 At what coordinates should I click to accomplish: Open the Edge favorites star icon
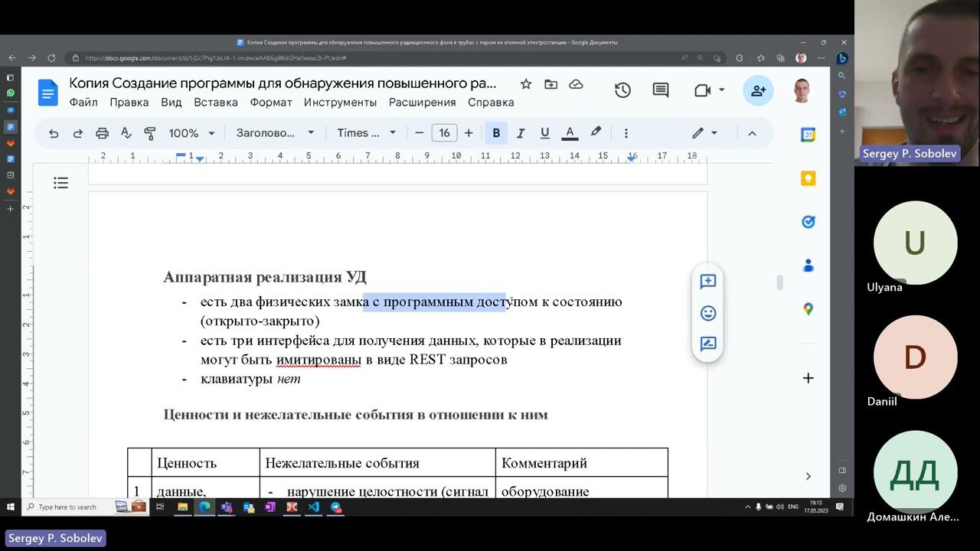(760, 58)
